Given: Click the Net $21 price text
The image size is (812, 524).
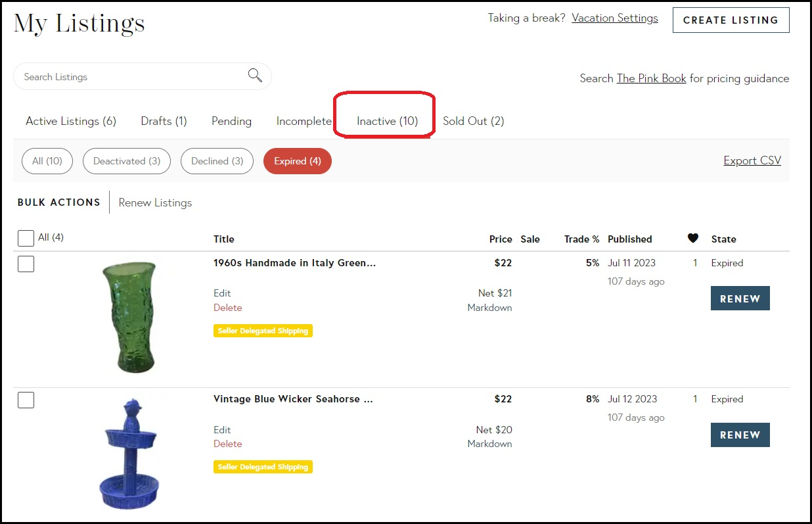Looking at the screenshot, I should pyautogui.click(x=495, y=293).
